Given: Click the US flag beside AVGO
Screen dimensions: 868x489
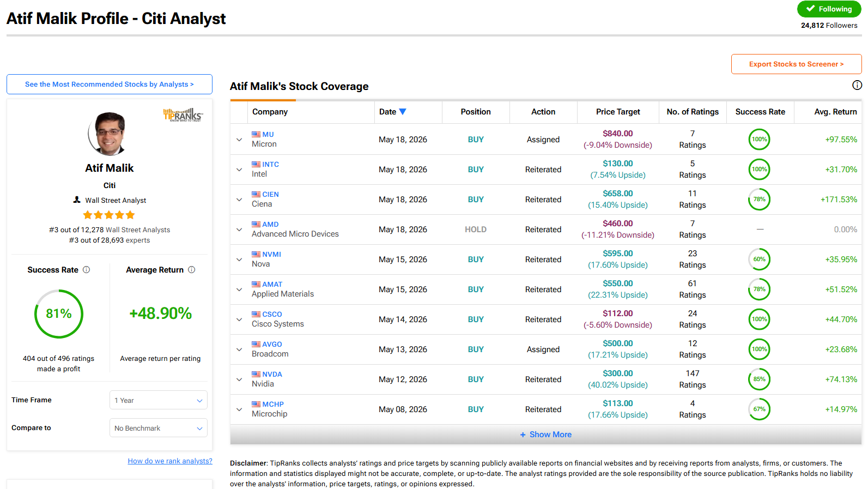Looking at the screenshot, I should point(256,344).
